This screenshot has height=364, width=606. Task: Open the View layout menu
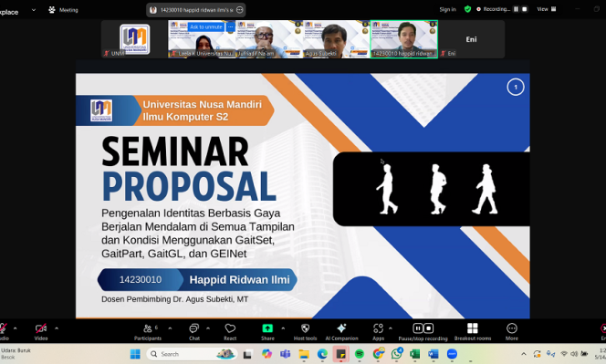547,9
